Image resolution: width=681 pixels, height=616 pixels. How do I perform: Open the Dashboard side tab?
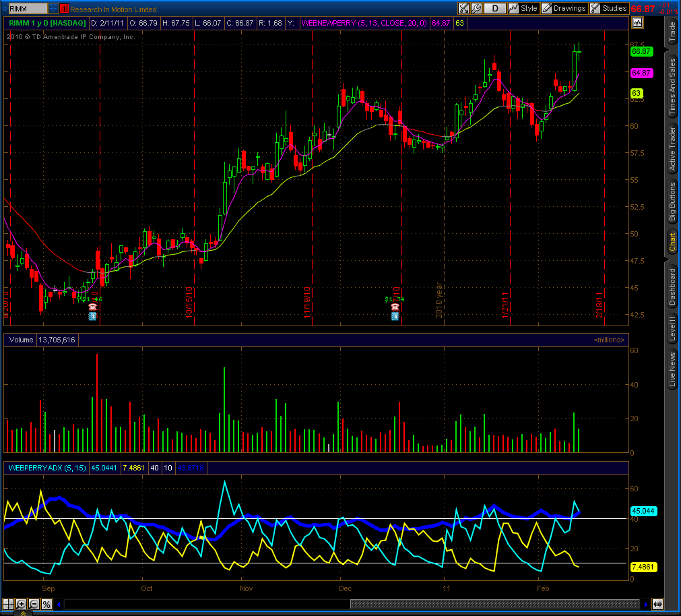tap(672, 286)
